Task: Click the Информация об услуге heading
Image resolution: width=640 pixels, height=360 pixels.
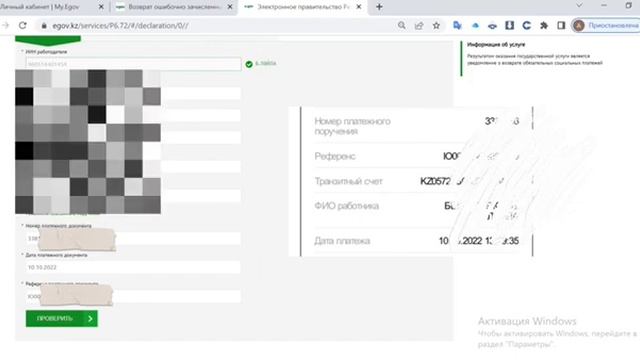Action: click(x=496, y=44)
